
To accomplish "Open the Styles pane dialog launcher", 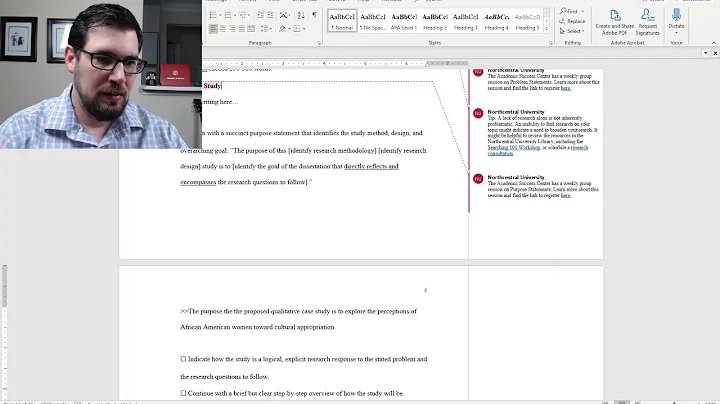I will pyautogui.click(x=551, y=43).
